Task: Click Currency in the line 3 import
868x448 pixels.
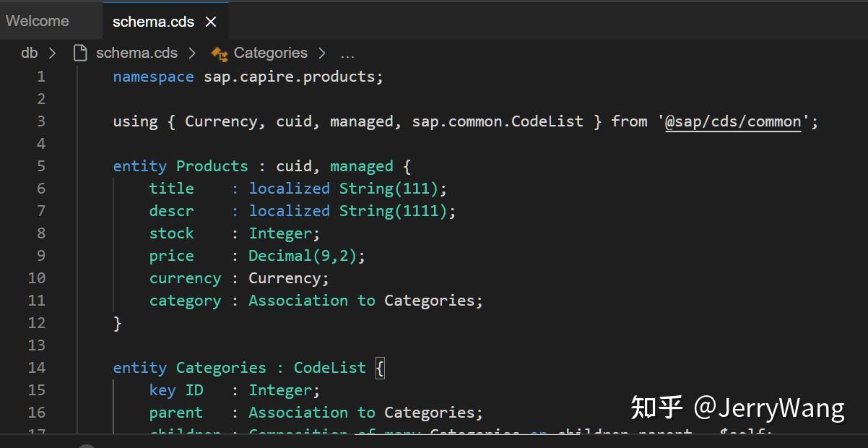Action: pyautogui.click(x=221, y=121)
